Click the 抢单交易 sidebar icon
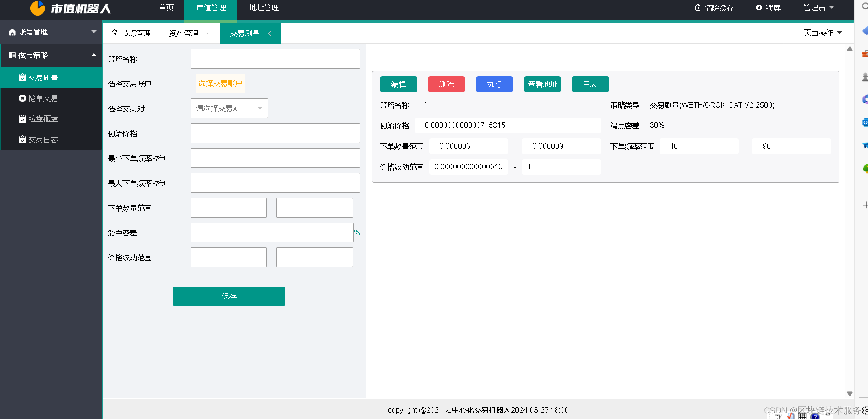Viewport: 868px width, 419px height. 22,98
